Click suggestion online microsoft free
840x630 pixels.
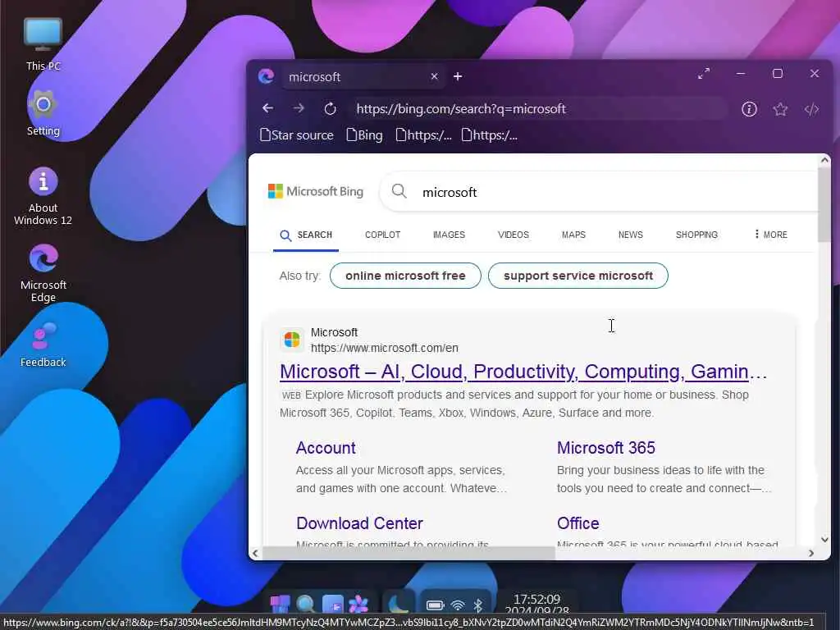click(x=405, y=276)
